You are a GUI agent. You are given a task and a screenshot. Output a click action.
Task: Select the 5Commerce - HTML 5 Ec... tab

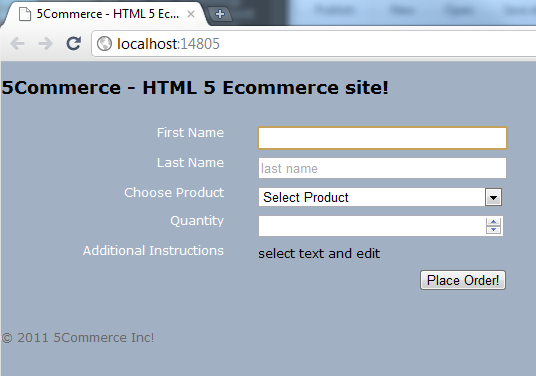coord(104,14)
